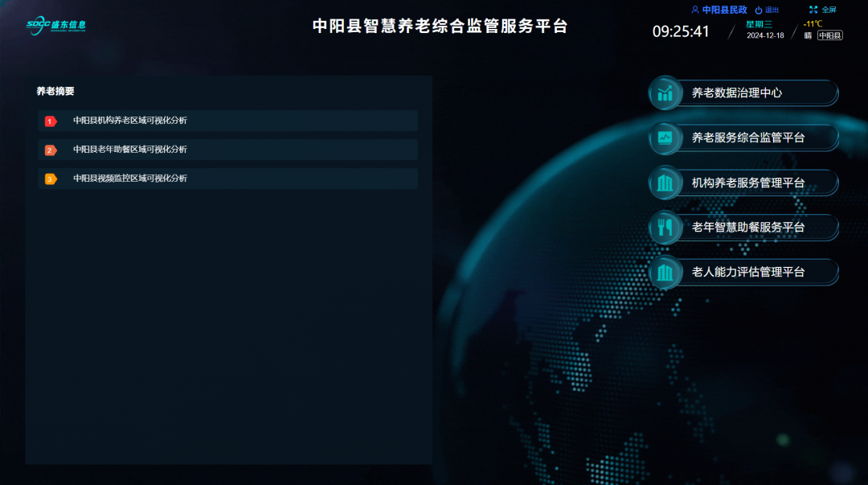Open 机构养老服务管理平台
Screen dimensions: 868x485
pos(744,183)
